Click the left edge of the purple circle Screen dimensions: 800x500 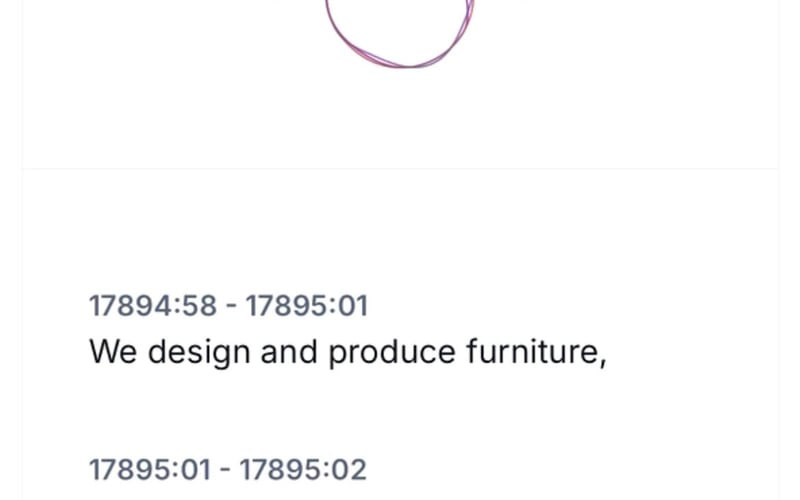[x=329, y=15]
